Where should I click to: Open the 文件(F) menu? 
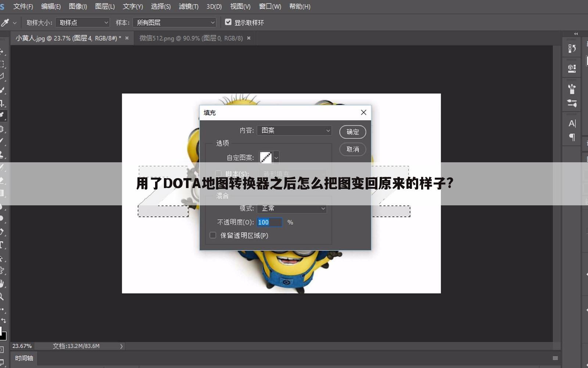[x=23, y=7]
